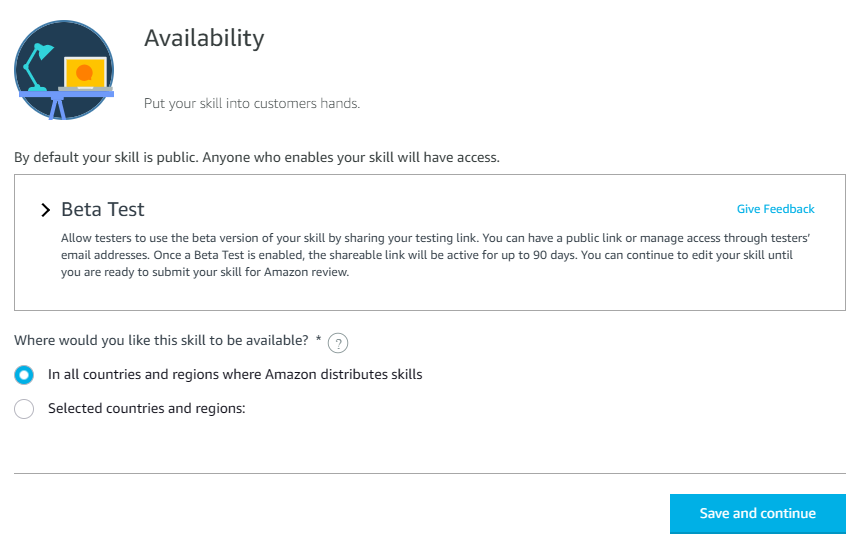Click 'Where would you like this skill' question

[x=161, y=340]
